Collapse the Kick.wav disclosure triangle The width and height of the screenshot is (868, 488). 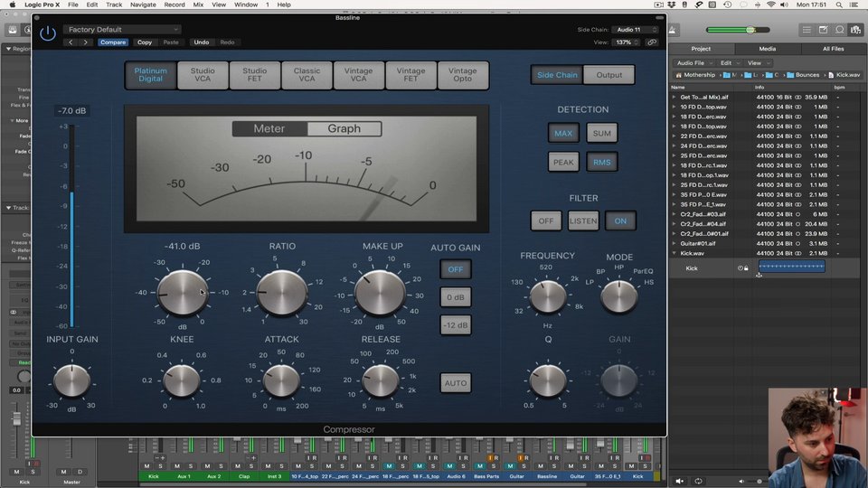(675, 253)
